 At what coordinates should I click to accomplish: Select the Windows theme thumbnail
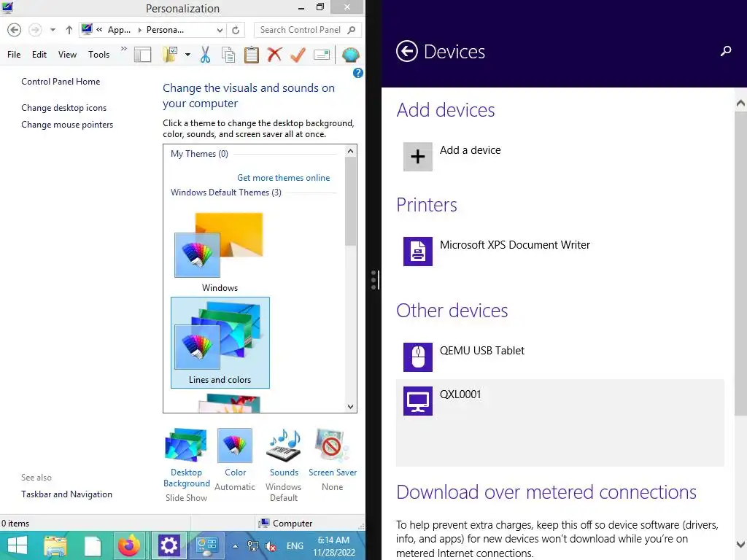[x=219, y=252]
